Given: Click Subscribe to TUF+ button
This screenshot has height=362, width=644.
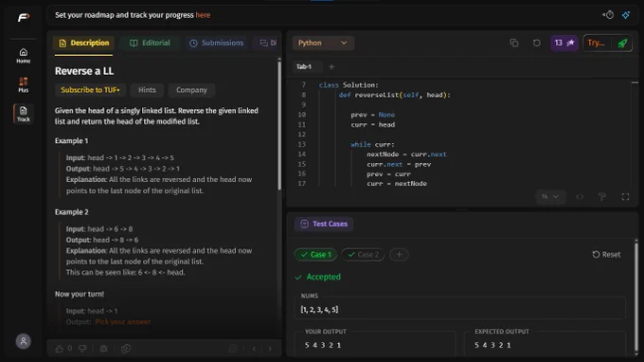Looking at the screenshot, I should point(90,90).
